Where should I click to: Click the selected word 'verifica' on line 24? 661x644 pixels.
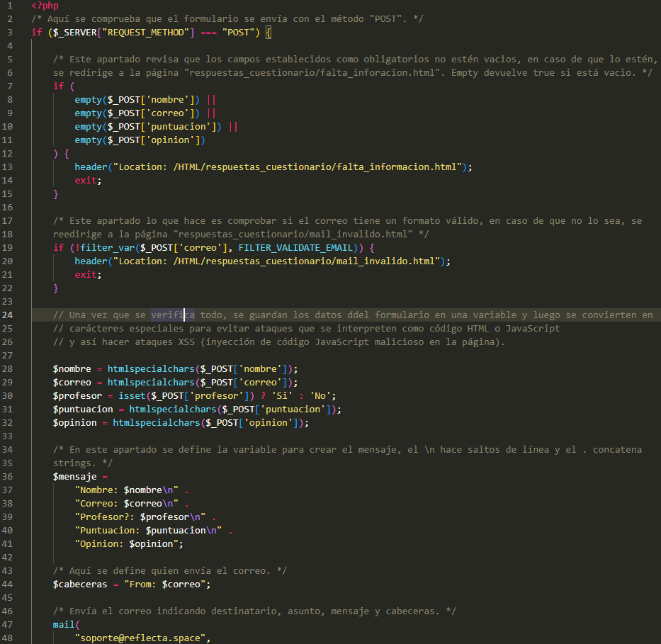pyautogui.click(x=173, y=315)
